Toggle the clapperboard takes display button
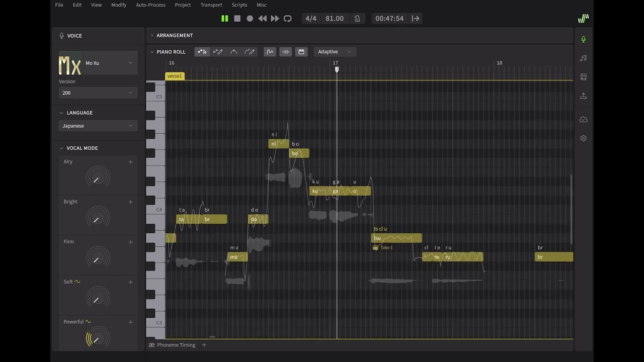The image size is (644, 362). tap(301, 52)
